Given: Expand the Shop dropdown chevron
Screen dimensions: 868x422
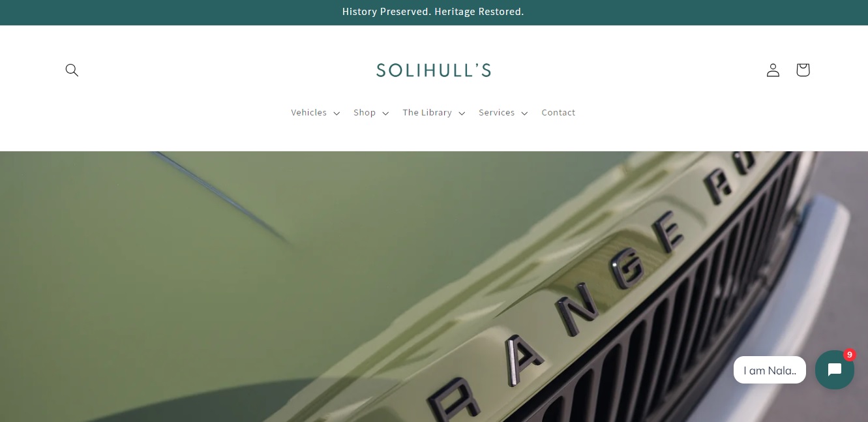Looking at the screenshot, I should click(385, 113).
